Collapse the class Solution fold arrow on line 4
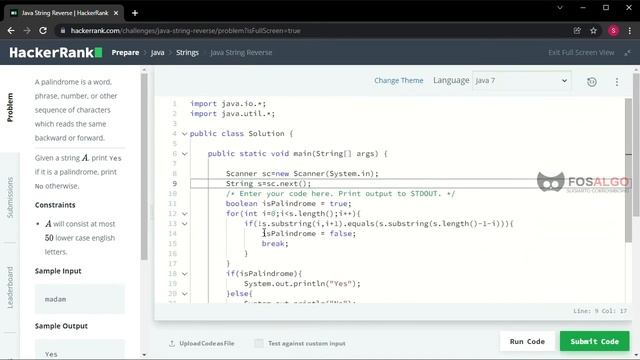 click(x=184, y=134)
